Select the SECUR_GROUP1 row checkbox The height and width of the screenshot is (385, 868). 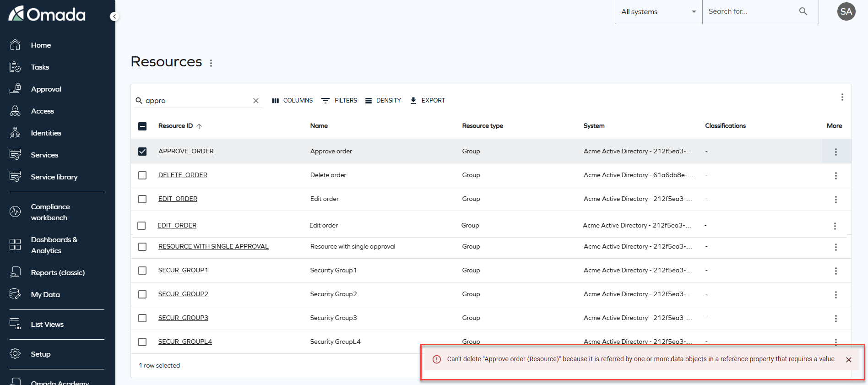(142, 271)
